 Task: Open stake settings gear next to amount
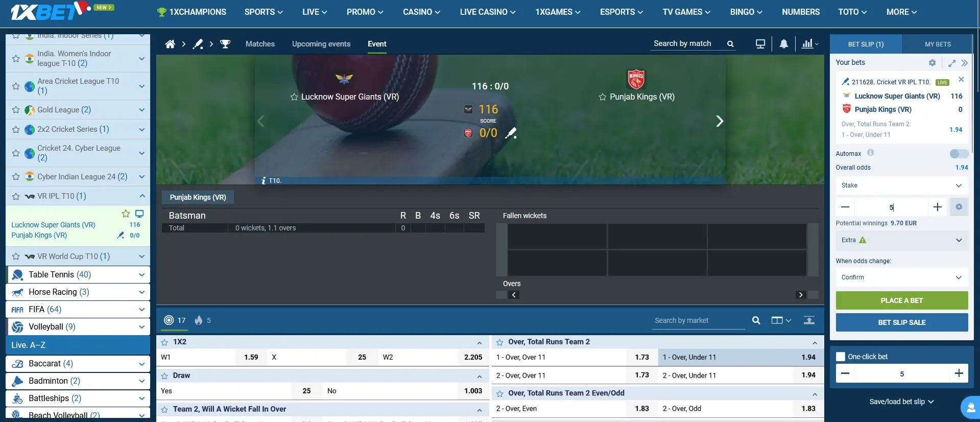coord(959,207)
